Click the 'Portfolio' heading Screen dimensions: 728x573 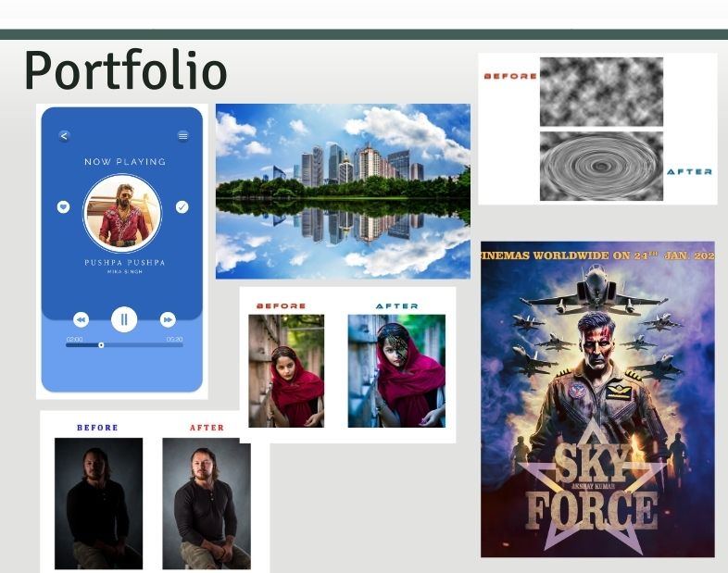[126, 70]
